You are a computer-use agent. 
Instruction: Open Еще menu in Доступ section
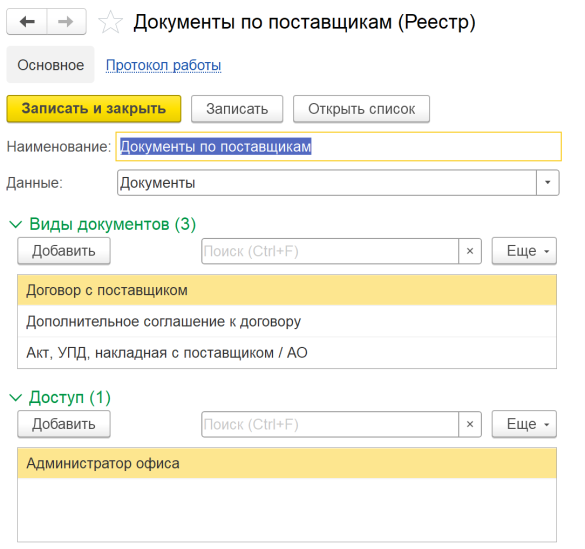(x=524, y=424)
